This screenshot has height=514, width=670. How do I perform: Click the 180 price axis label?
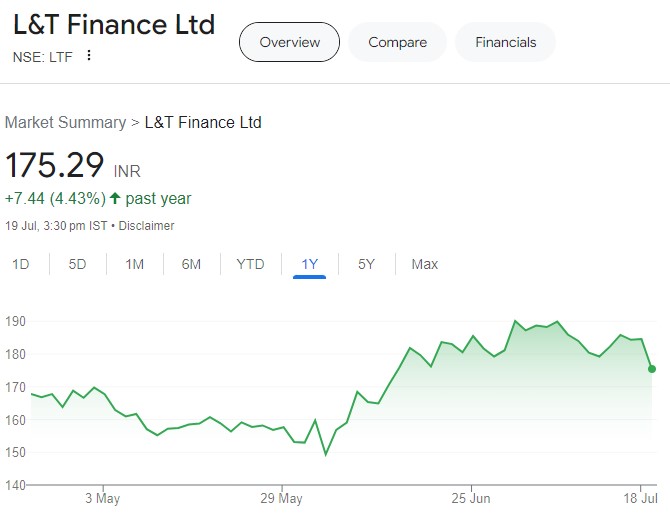pos(15,354)
